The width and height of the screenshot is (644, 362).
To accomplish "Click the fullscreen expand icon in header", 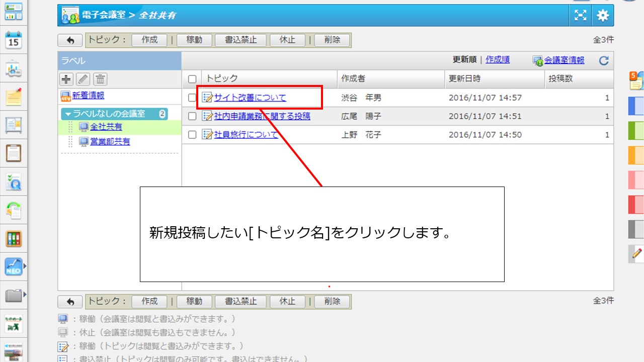I will click(581, 16).
